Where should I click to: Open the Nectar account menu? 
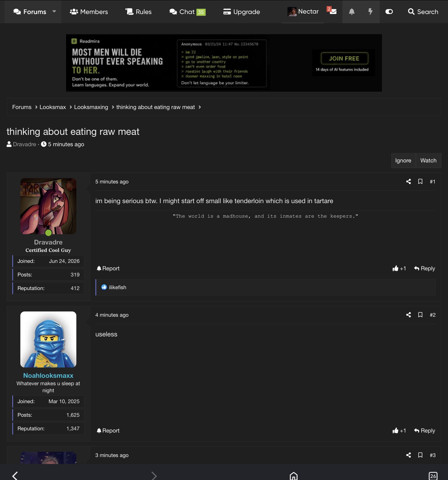pyautogui.click(x=303, y=11)
